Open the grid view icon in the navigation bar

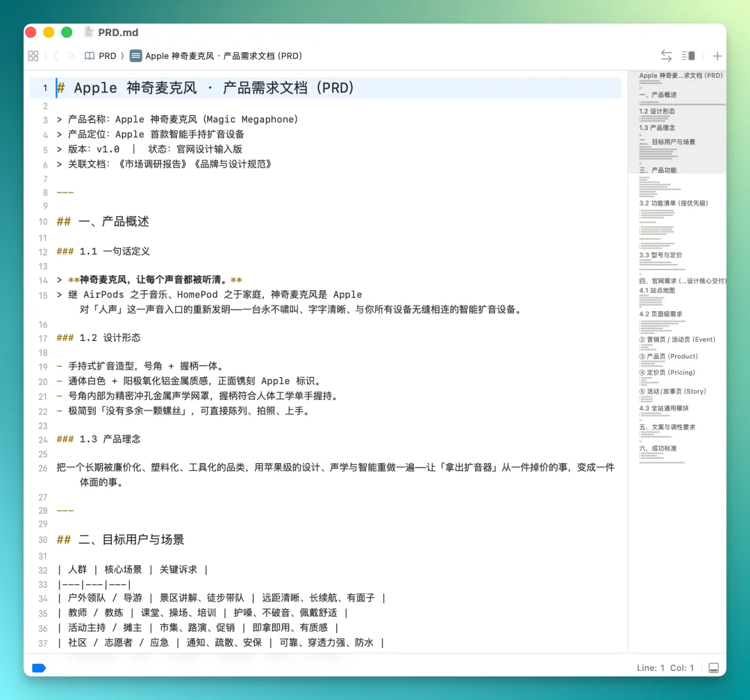pyautogui.click(x=33, y=56)
